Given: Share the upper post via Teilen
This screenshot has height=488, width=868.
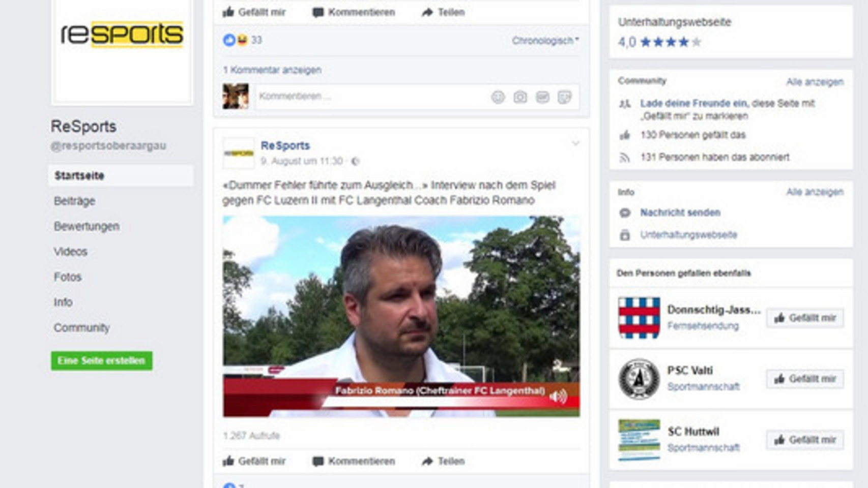Looking at the screenshot, I should coord(443,12).
